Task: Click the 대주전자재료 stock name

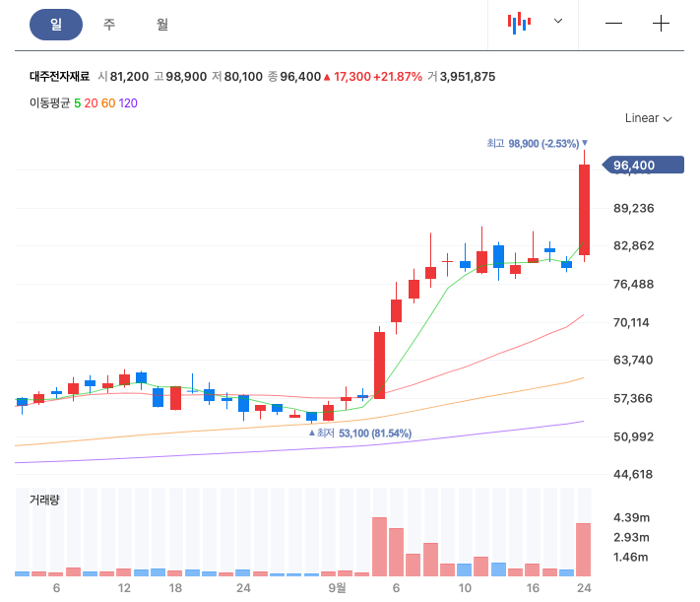Action: pyautogui.click(x=59, y=77)
